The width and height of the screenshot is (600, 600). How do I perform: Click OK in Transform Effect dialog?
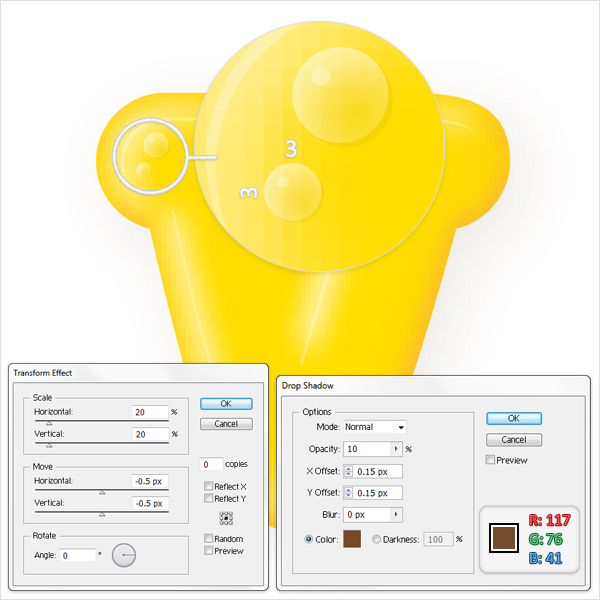(x=226, y=404)
